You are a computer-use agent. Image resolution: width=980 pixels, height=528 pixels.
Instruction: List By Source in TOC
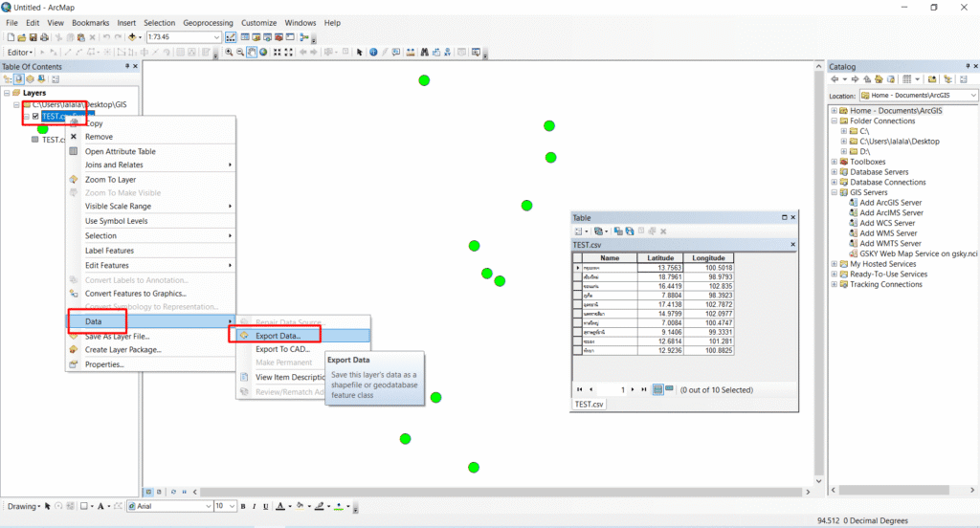19,79
